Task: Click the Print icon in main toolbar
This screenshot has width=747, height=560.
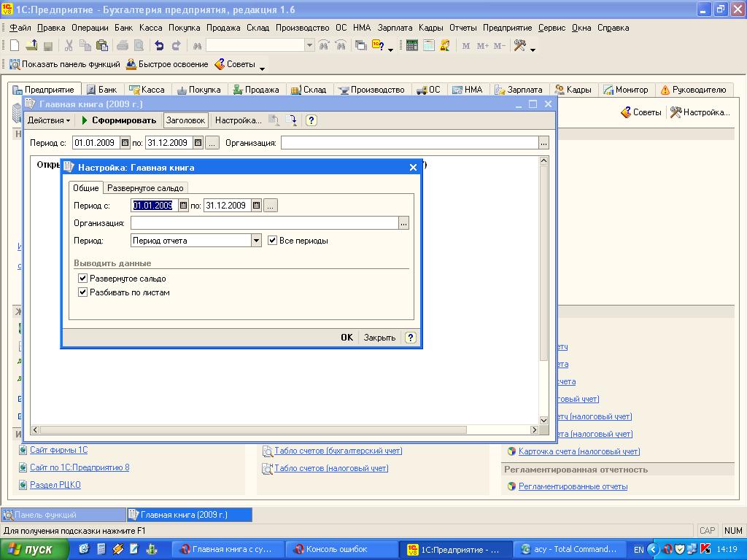Action: click(x=123, y=46)
